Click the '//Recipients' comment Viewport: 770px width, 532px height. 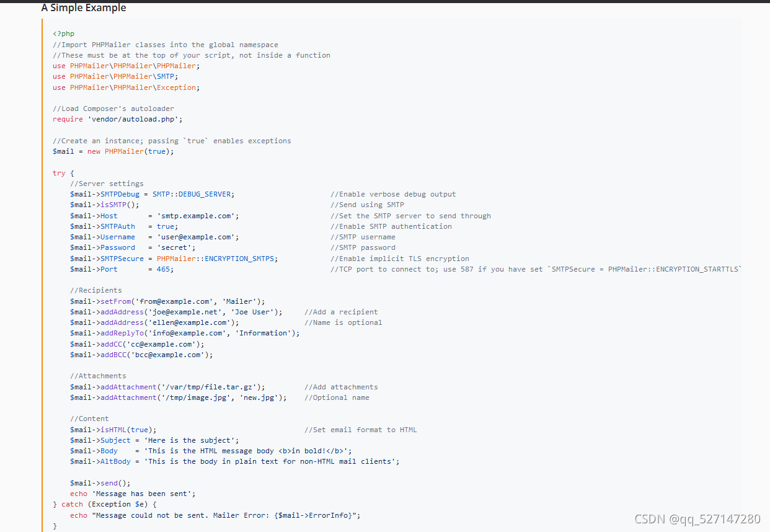click(96, 290)
